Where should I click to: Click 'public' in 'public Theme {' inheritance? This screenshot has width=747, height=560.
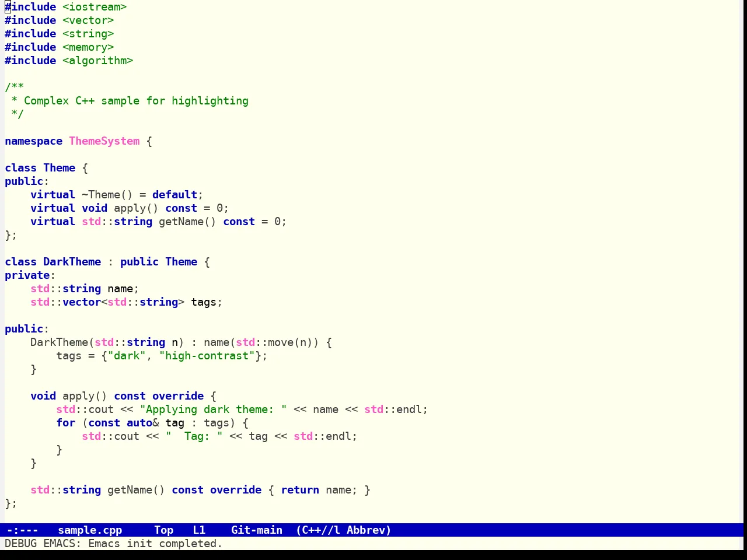point(139,262)
